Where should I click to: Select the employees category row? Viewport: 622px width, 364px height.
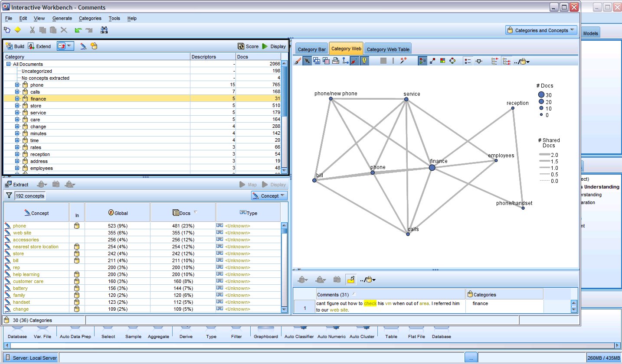tap(143, 168)
